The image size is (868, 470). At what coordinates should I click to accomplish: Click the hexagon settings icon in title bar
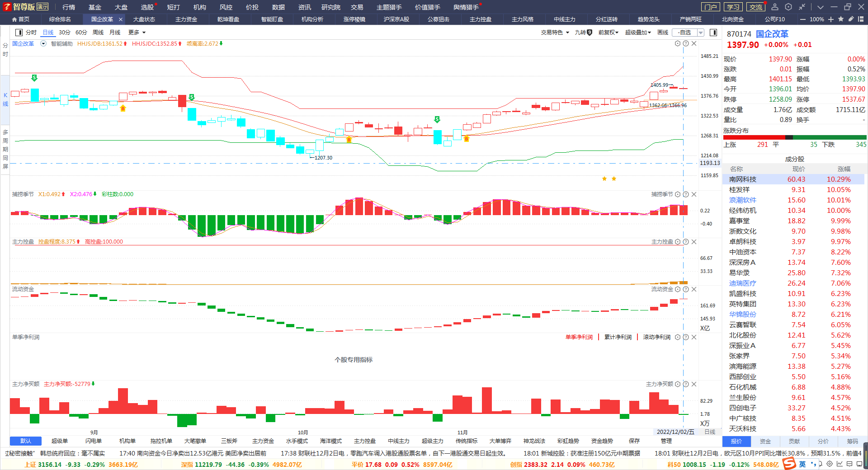tap(788, 7)
